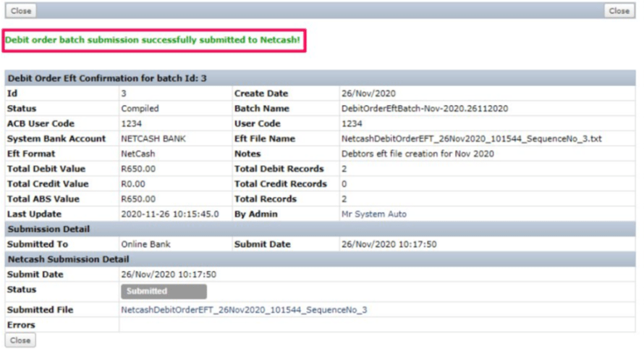
Task: Click the Batch Name value DebitOrderEftBatch-Nov-2020.26112020
Action: [x=424, y=109]
